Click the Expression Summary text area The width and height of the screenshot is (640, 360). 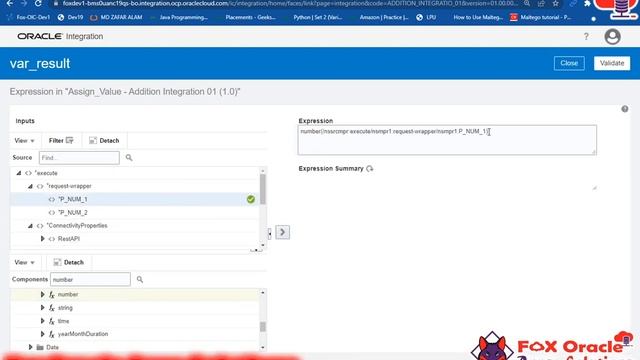coord(447,182)
